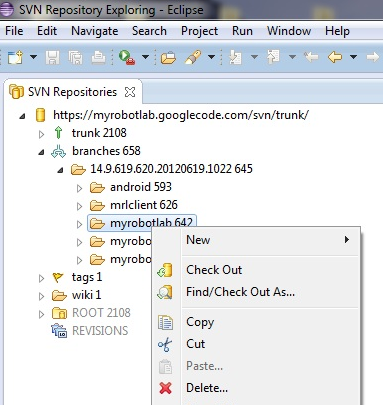Select the repository URL tree item
This screenshot has height=405, width=383.
tap(181, 115)
